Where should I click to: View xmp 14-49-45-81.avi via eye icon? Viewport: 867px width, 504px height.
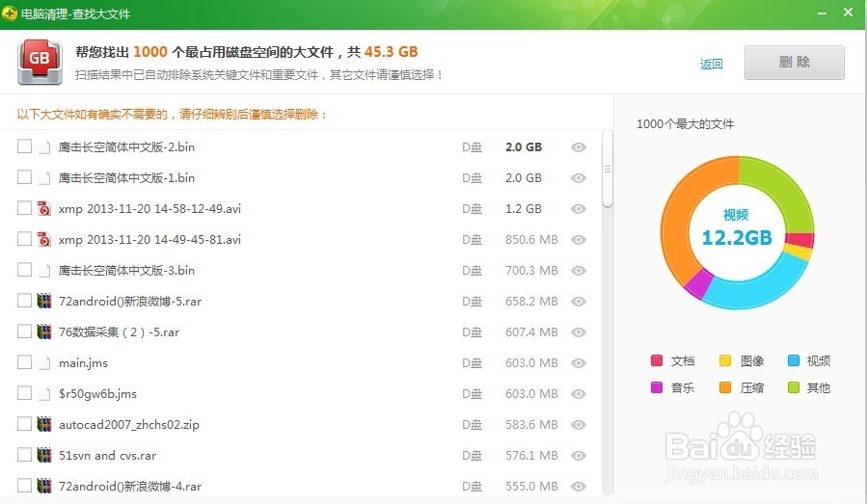click(x=579, y=240)
